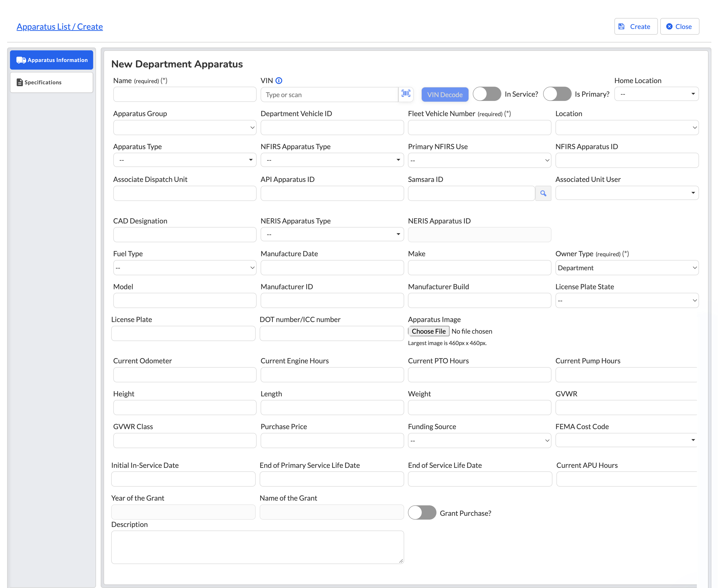Click the DOT number/ICC number field
Screen dimensions: 718x588
click(x=331, y=333)
